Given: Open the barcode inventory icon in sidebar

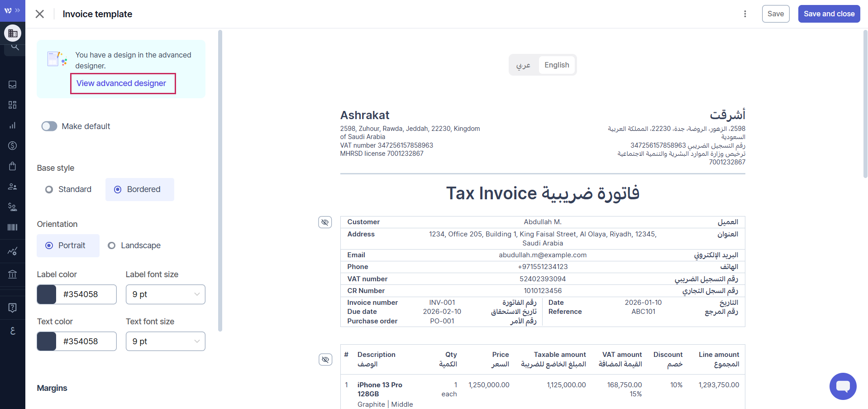Looking at the screenshot, I should click(x=13, y=227).
